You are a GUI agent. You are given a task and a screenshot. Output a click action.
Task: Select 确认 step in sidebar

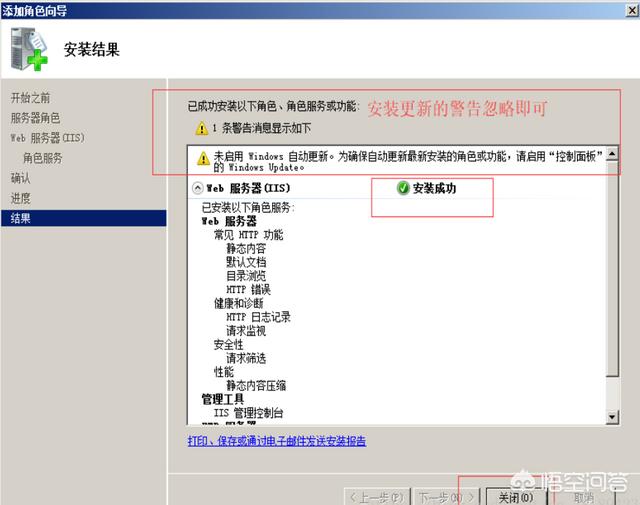[20, 178]
